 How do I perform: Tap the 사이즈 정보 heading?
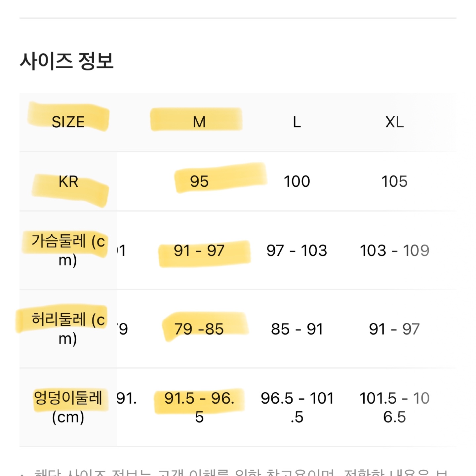pos(67,61)
